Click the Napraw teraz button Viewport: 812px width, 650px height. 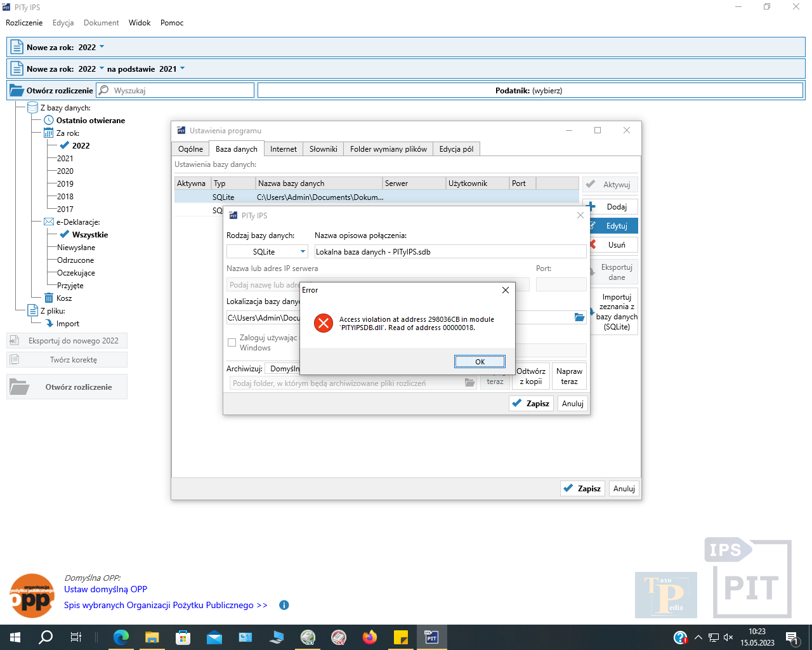[x=569, y=376]
